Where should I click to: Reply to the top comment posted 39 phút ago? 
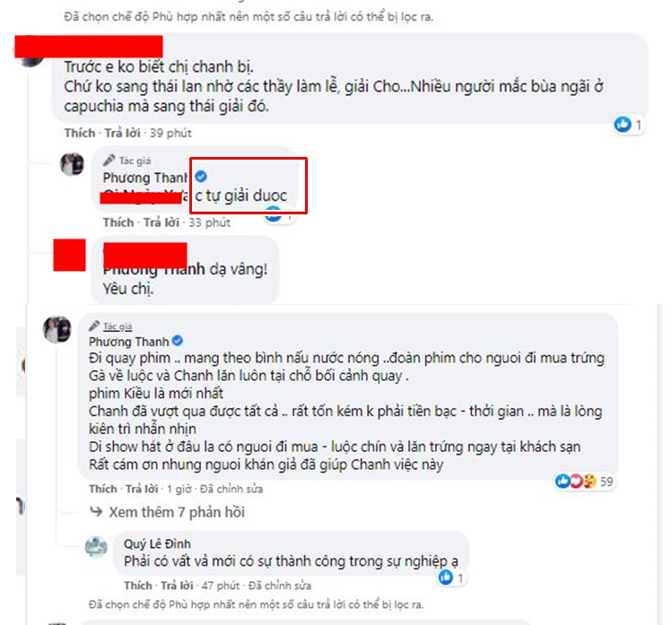[x=123, y=133]
